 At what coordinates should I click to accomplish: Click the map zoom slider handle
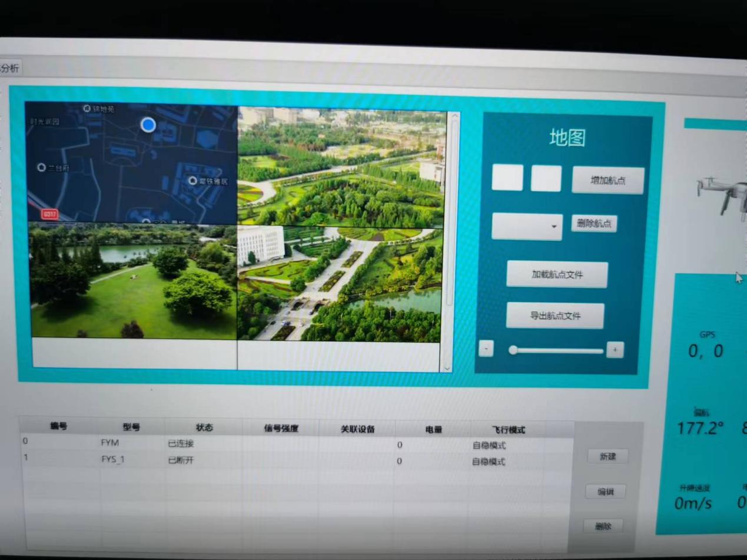(513, 350)
